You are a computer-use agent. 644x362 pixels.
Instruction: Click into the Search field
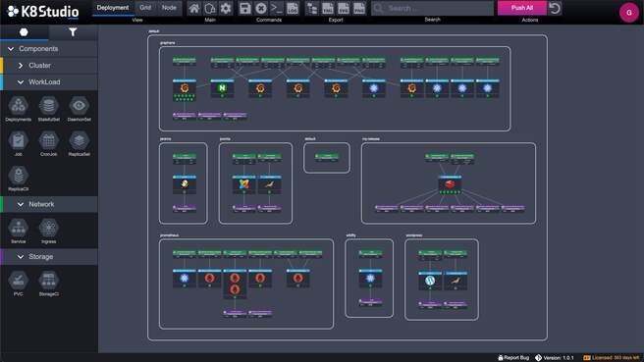pyautogui.click(x=433, y=8)
